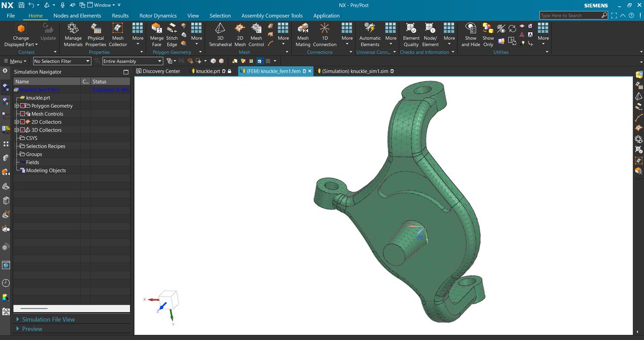Screen dimensions: 644x340
Task: Click the History clock icon in left sidebar
Action: coord(5,283)
